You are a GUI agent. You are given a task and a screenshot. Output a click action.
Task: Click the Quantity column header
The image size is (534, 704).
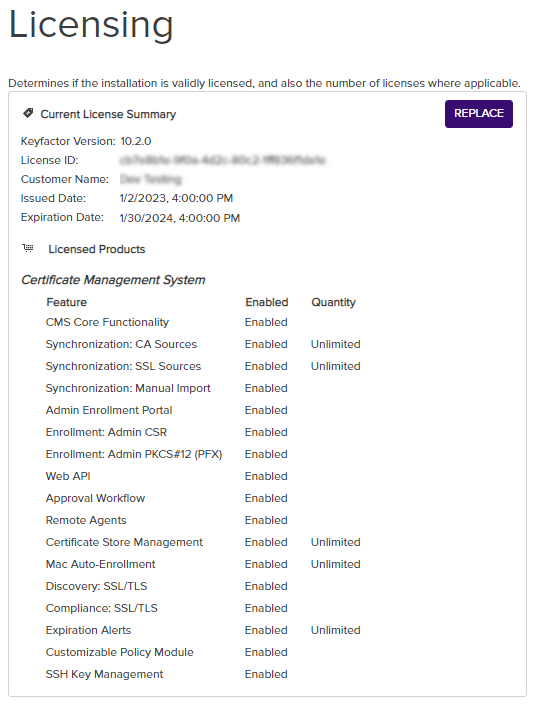pyautogui.click(x=333, y=302)
